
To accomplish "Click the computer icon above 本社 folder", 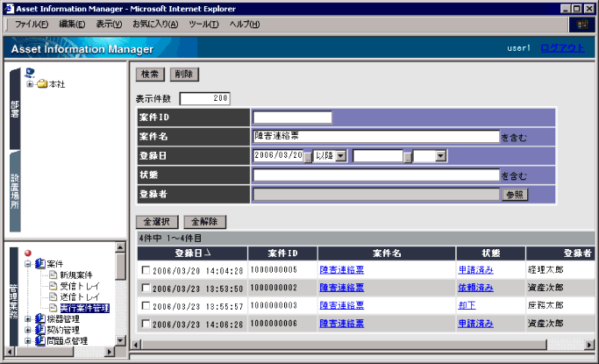I will coord(30,73).
